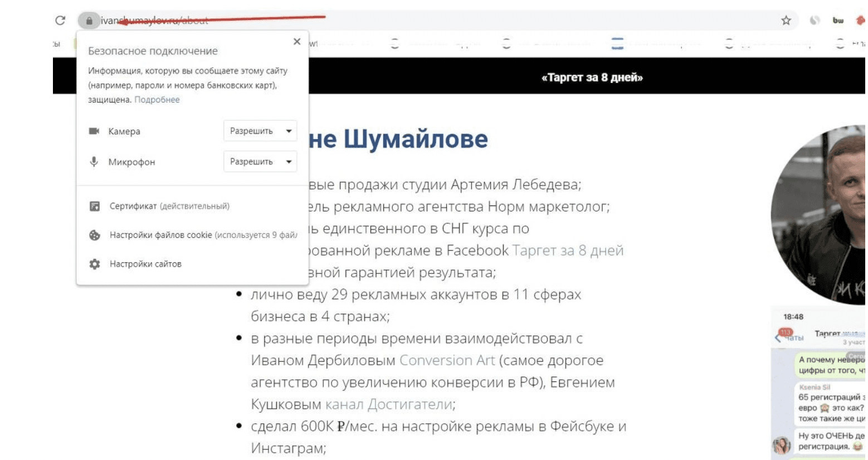
Task: Open the 'Таргет за 8 дней' course link
Action: 568,251
